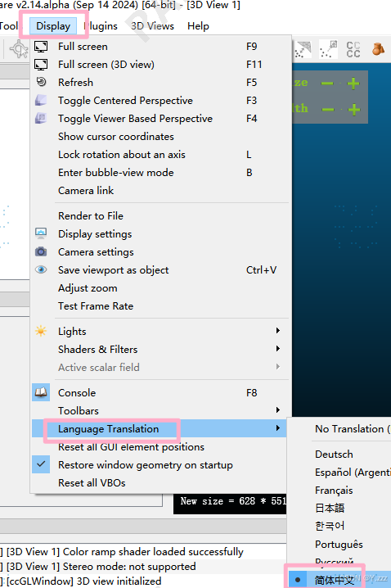
Task: Expand Shaders & Filters submenu
Action: point(160,350)
